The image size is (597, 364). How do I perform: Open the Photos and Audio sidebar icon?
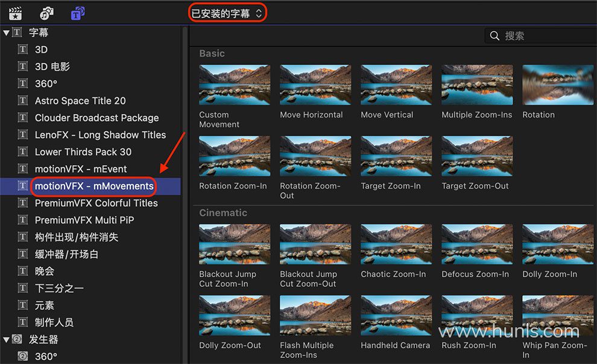coord(46,13)
